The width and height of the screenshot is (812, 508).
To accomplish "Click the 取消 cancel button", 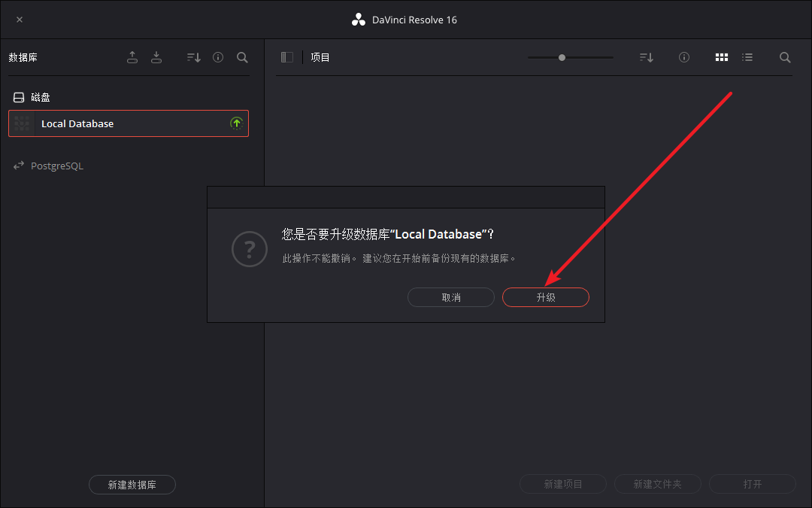I will coord(451,297).
